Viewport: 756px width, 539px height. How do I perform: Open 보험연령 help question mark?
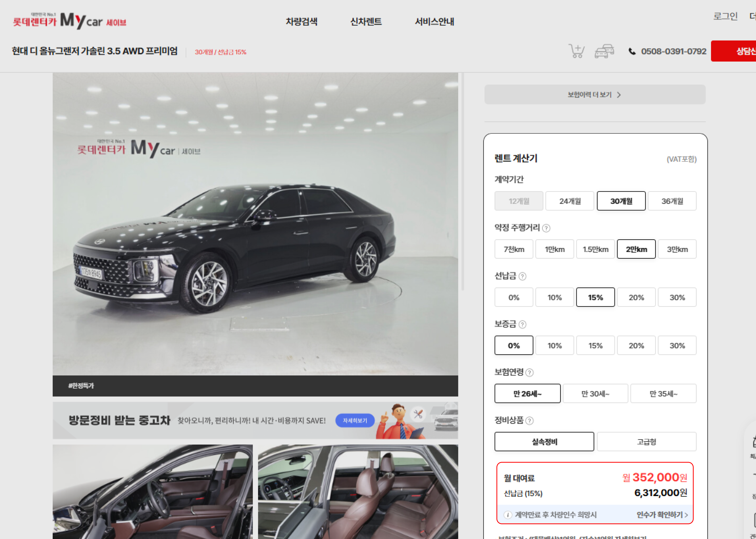point(530,372)
